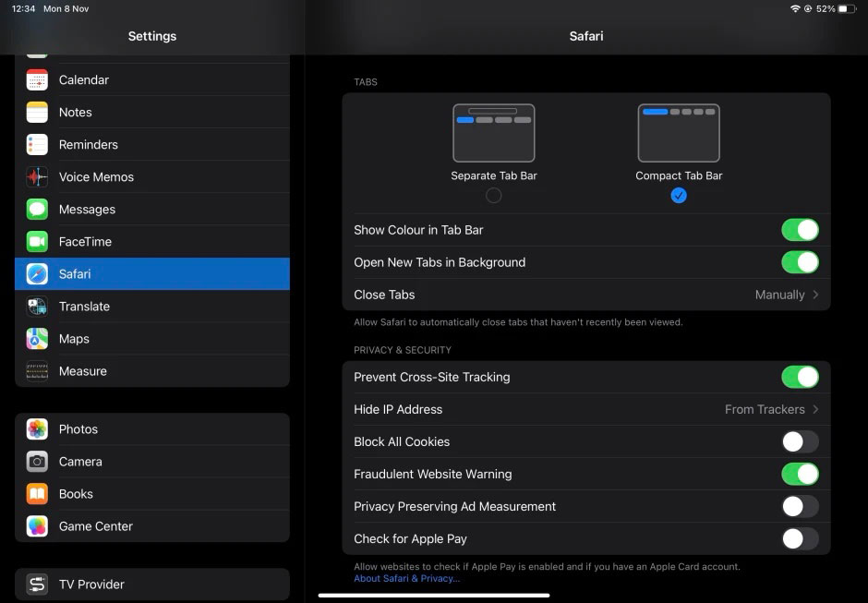Open Hide IP Address From Trackers chevron

(815, 409)
